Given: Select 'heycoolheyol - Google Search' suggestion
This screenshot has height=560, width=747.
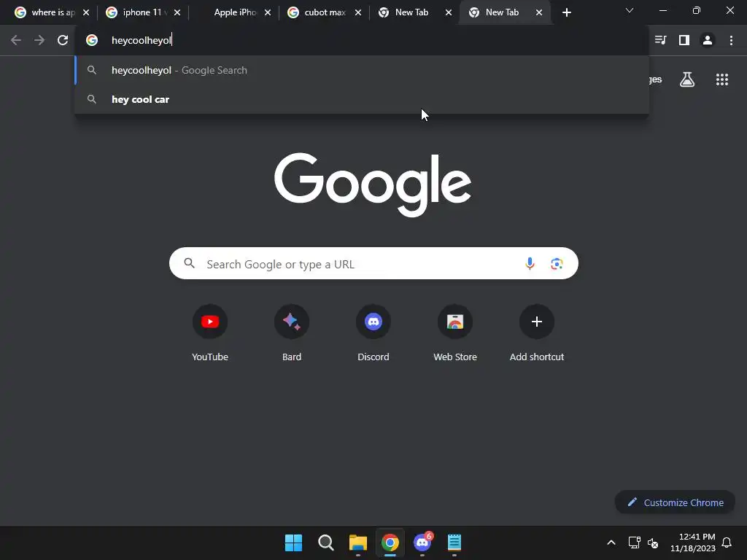Looking at the screenshot, I should 362,70.
